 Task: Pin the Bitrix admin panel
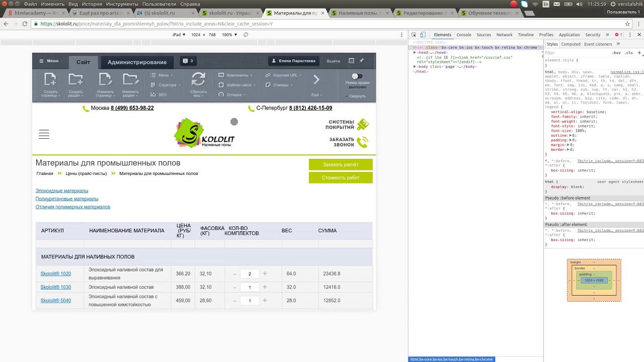point(361,61)
